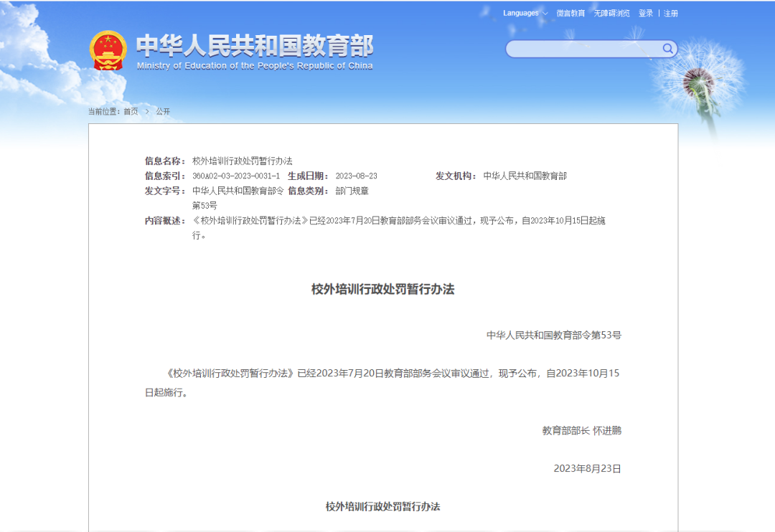Click the breadcrumb arrow separator
775x532 pixels.
pos(147,112)
